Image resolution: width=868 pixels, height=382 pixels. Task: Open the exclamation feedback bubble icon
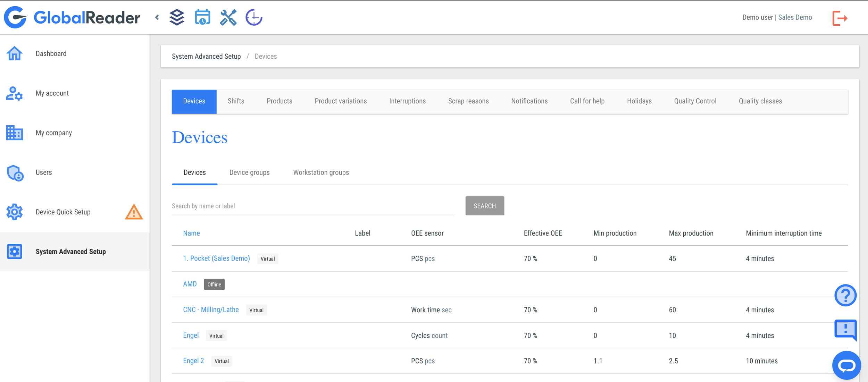(845, 329)
